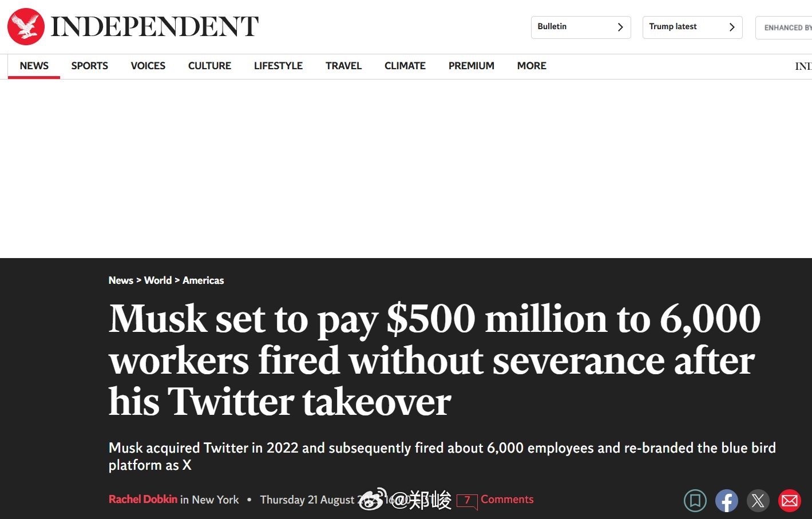Navigate to the CLIMATE section

coord(405,66)
